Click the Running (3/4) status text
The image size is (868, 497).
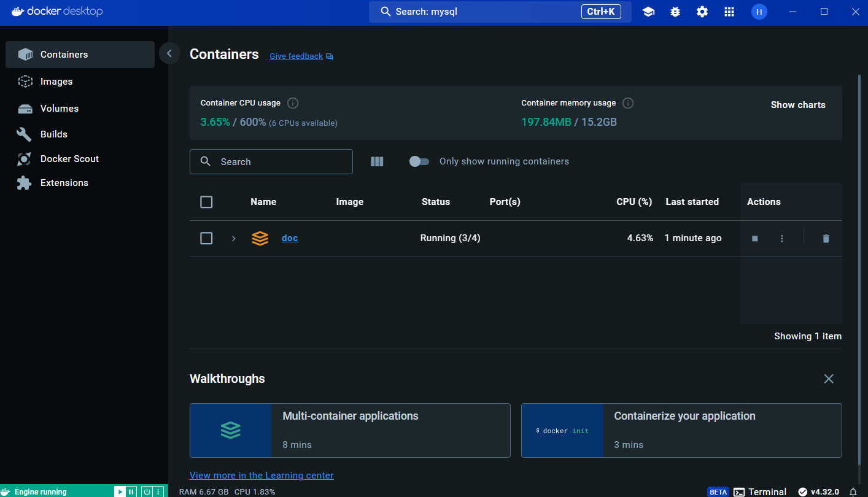point(450,238)
